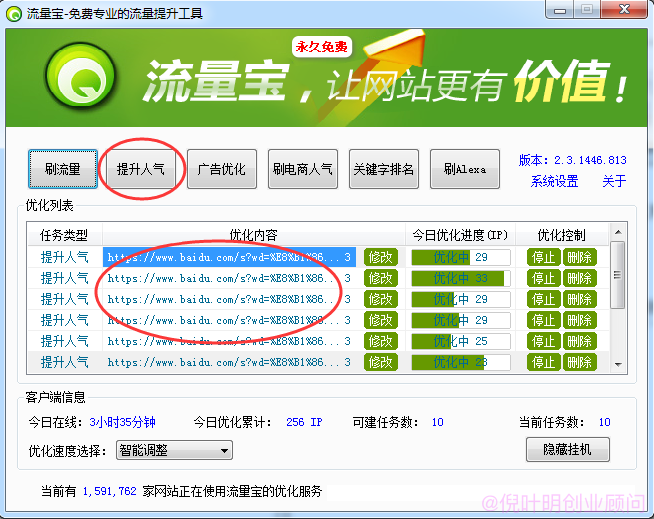Click 停止 in the third task row
The height and width of the screenshot is (519, 654).
543,299
